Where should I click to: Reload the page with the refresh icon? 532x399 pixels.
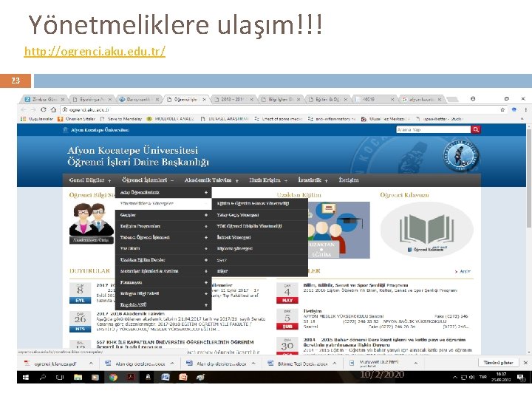coord(43,109)
